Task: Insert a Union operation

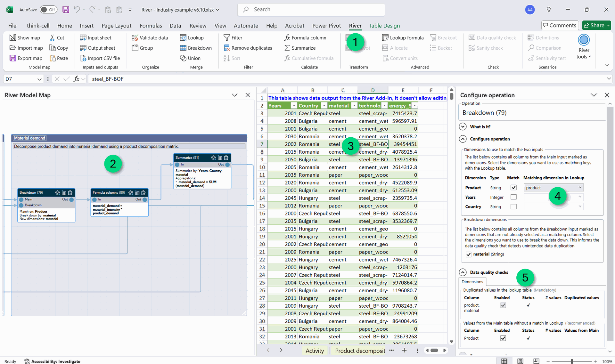Action: click(190, 58)
